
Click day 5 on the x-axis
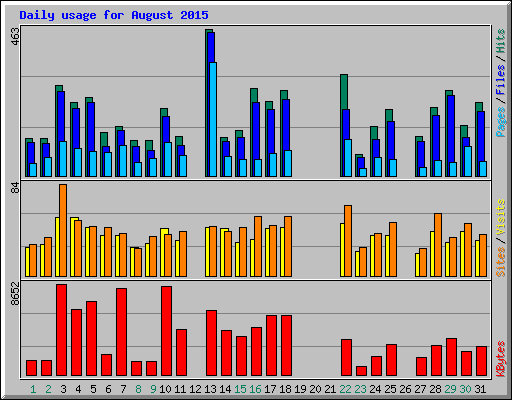tap(93, 389)
